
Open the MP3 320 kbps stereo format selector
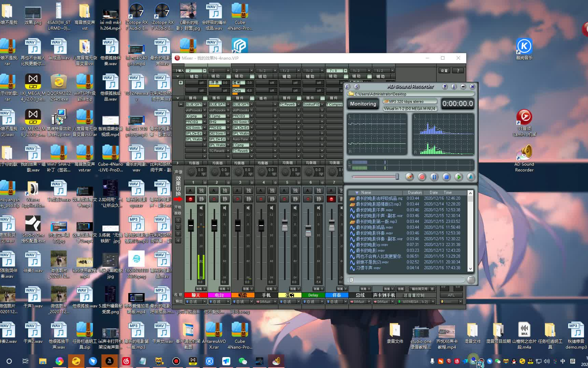click(x=409, y=102)
